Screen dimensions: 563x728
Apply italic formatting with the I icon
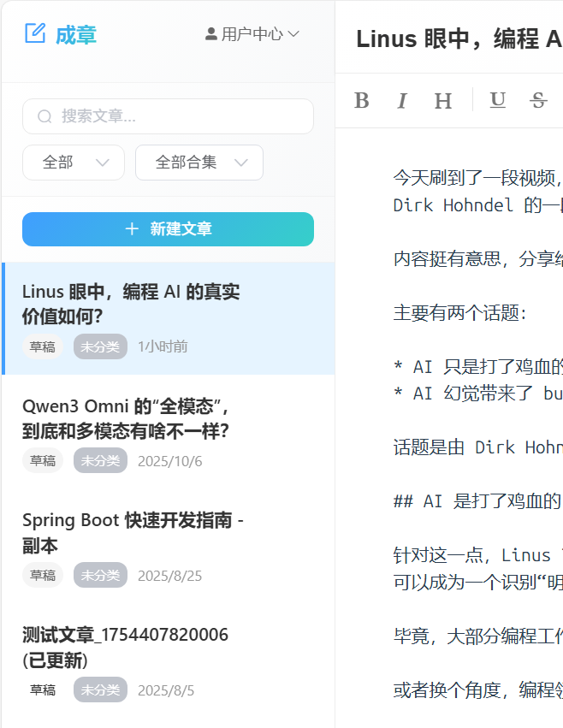pos(402,101)
